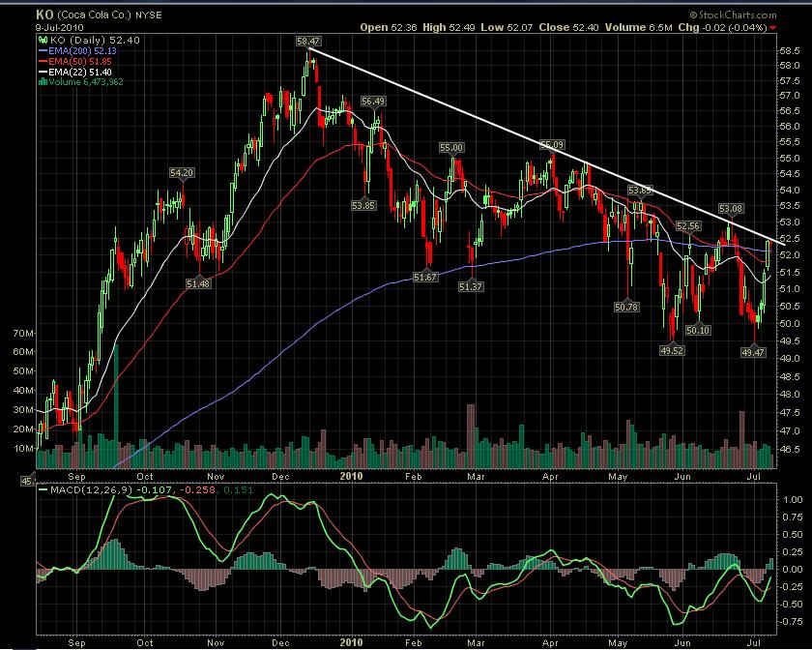The width and height of the screenshot is (812, 650).
Task: Click the 49.52 low price label
Action: pyautogui.click(x=672, y=350)
